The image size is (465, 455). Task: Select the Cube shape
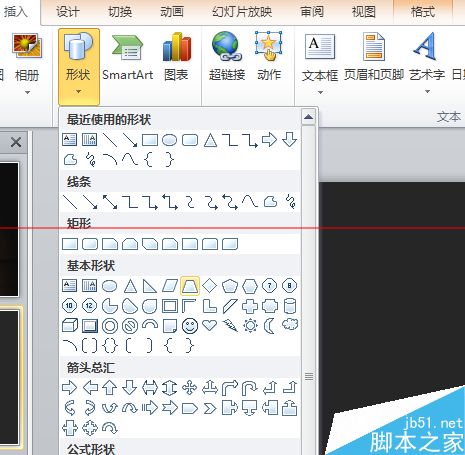pos(70,326)
